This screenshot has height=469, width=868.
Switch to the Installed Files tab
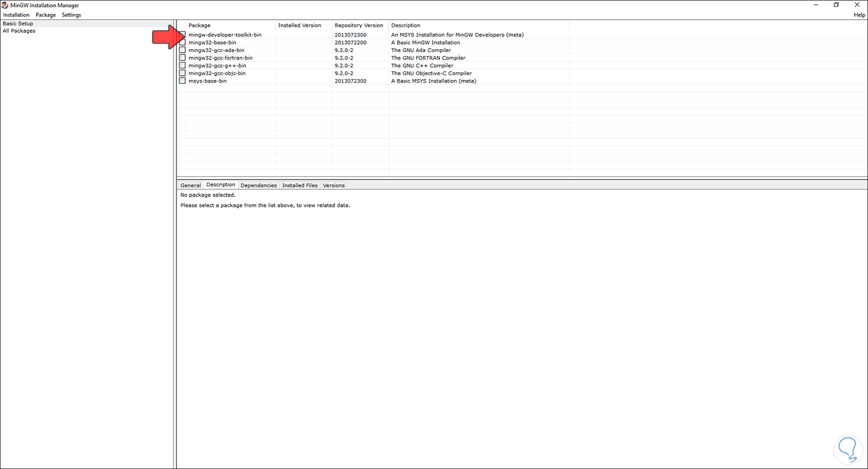(300, 186)
